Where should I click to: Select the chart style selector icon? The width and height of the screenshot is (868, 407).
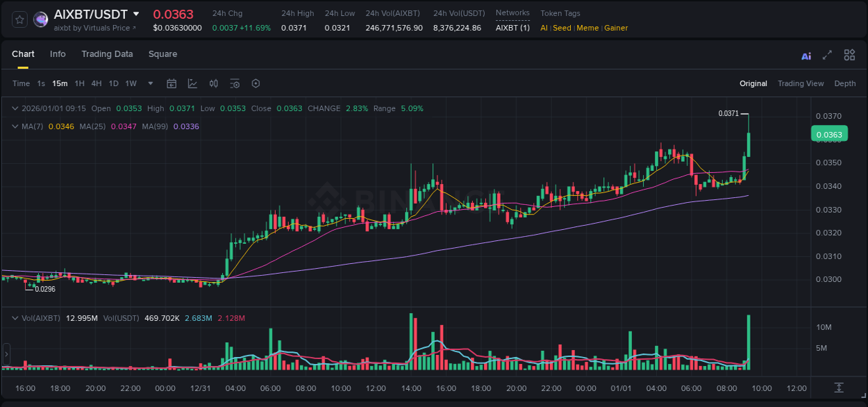point(192,83)
